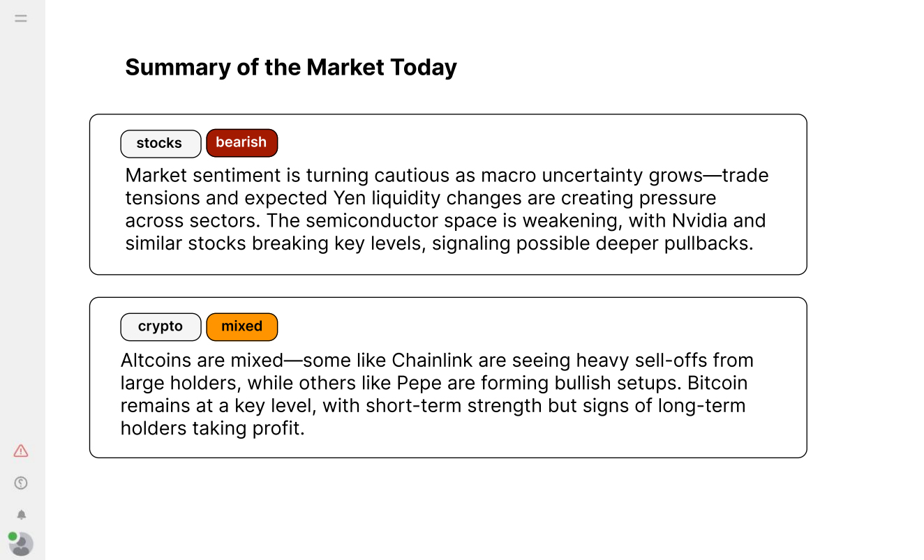Open help via question mark icon
This screenshot has height=560, width=924.
coord(21,483)
